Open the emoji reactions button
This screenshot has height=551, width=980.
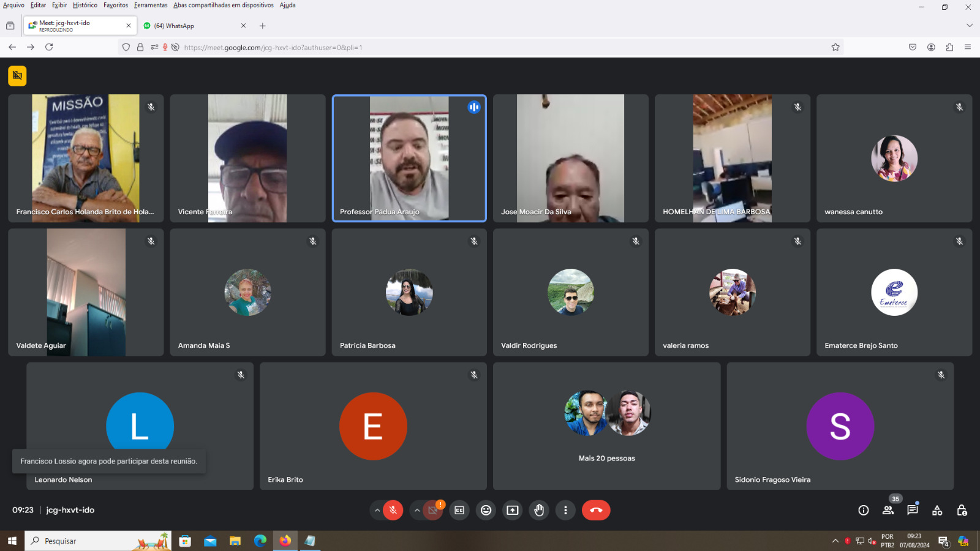click(x=486, y=510)
